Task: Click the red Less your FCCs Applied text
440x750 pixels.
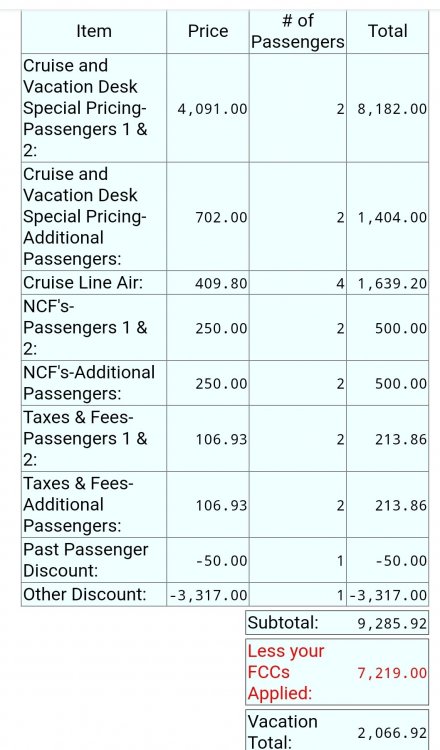Action: [286, 672]
